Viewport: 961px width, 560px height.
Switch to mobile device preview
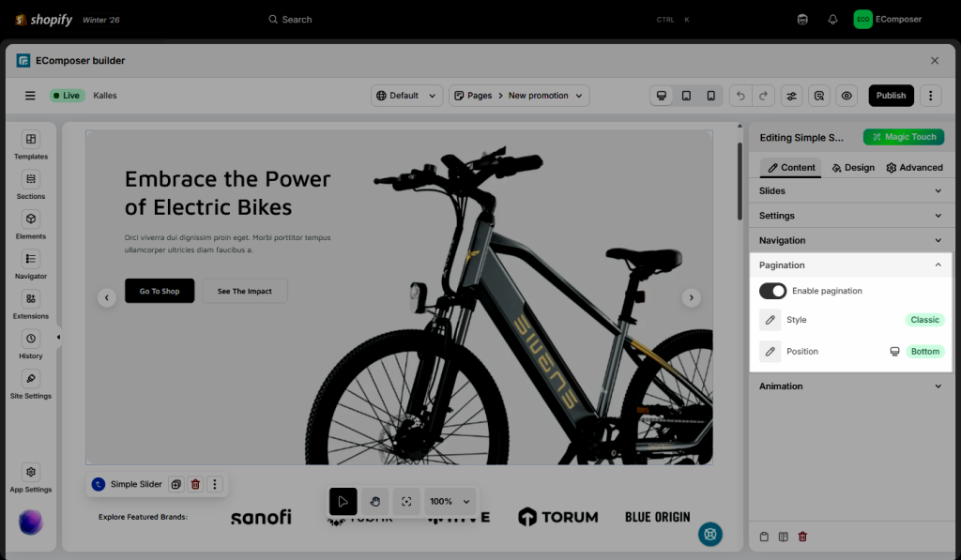point(710,96)
